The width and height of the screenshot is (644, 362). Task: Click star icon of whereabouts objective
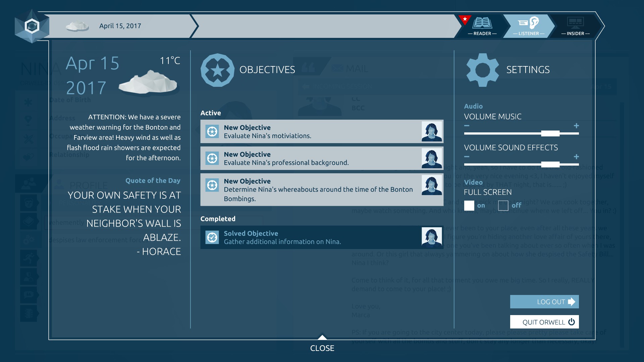tap(212, 185)
